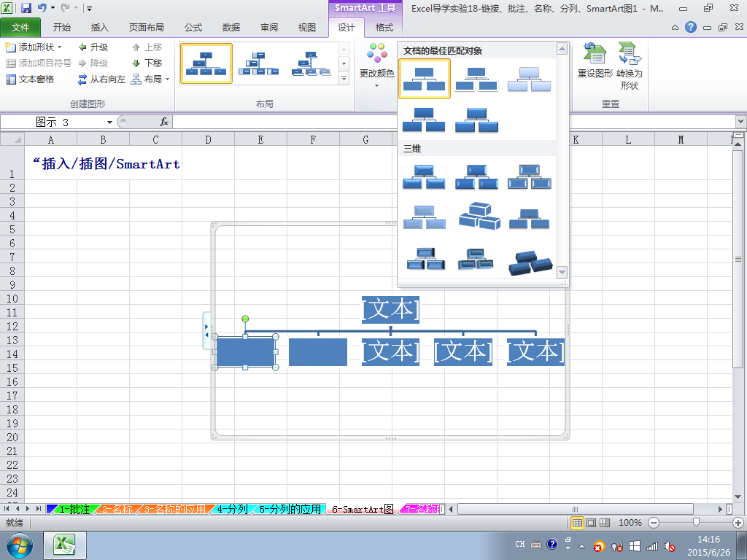747x560 pixels.
Task: Select the second layout thumbnail in 布局 gallery
Action: coord(259,64)
